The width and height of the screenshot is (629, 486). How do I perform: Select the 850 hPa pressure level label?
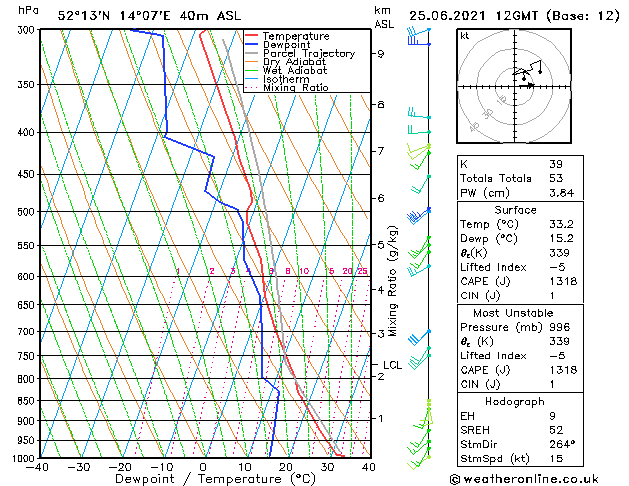tap(28, 401)
